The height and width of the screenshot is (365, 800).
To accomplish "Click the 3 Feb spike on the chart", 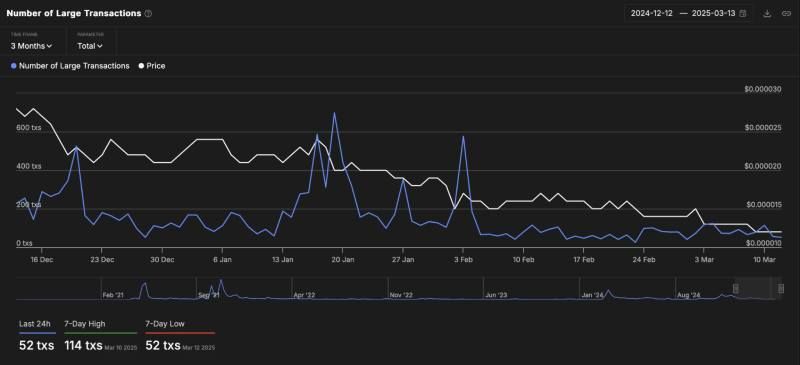I will pyautogui.click(x=463, y=137).
